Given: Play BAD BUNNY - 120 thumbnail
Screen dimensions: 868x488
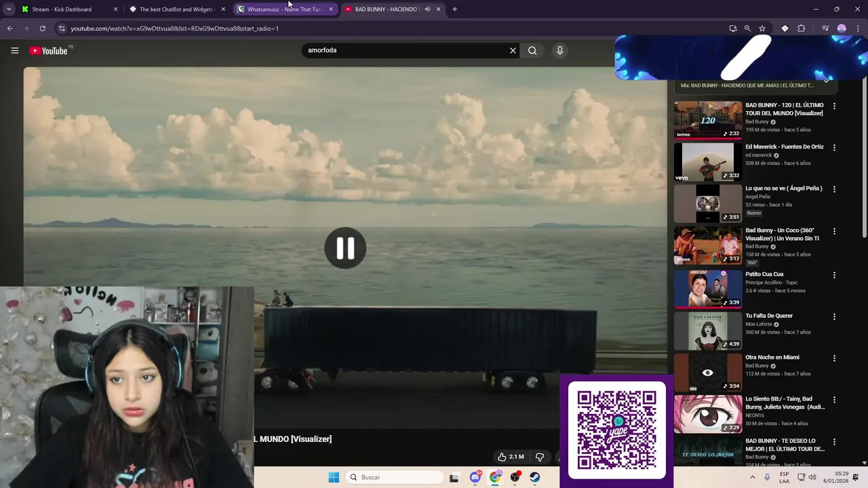Looking at the screenshot, I should 708,120.
